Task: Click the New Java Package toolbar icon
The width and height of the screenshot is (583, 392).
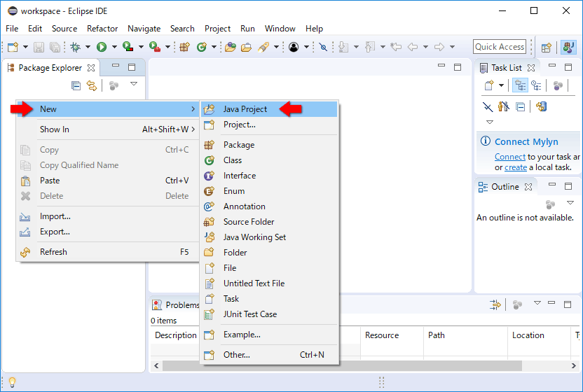Action: point(185,47)
